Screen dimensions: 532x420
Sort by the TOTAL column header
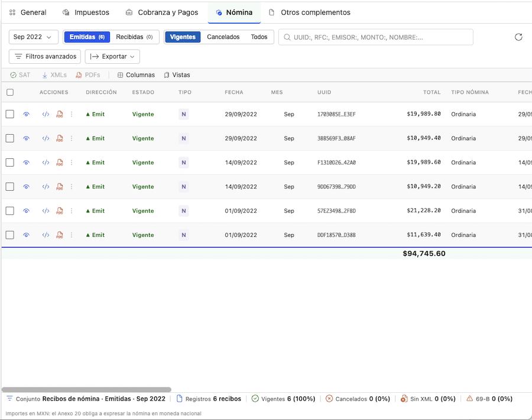(x=432, y=92)
